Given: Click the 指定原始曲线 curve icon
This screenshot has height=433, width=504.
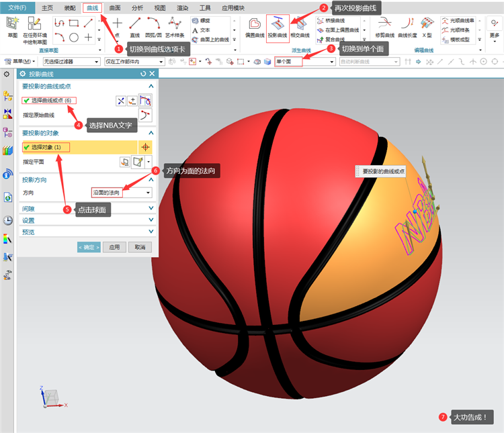Looking at the screenshot, I should (145, 115).
